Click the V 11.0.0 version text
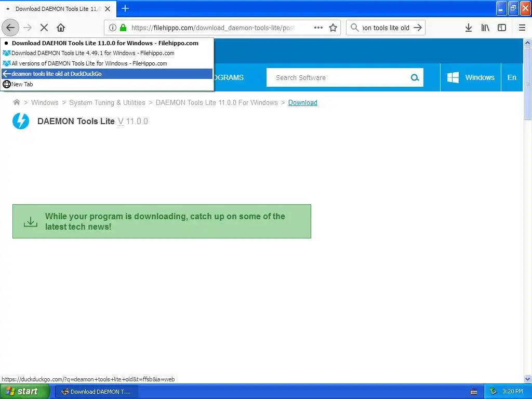The height and width of the screenshot is (399, 532). pyautogui.click(x=132, y=121)
